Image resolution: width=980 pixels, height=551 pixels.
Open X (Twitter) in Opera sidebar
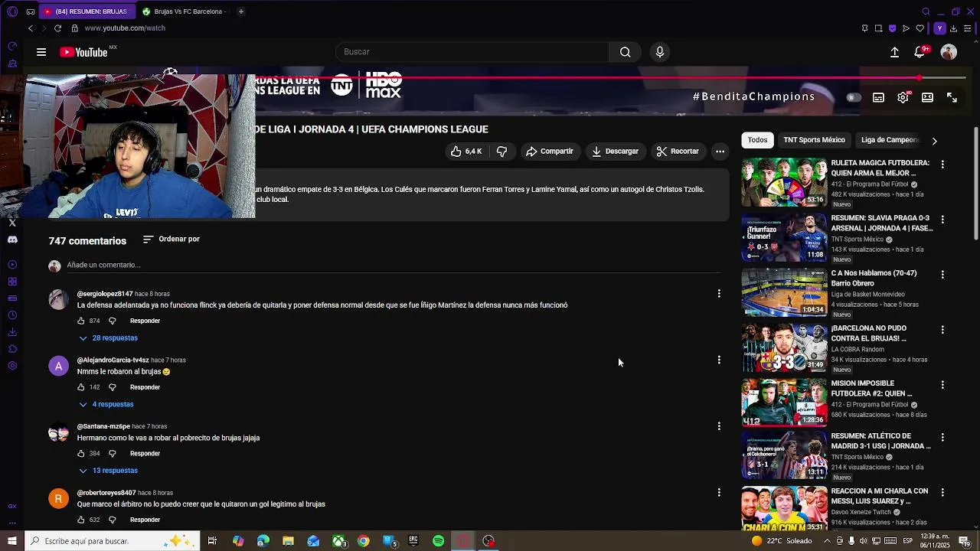click(x=12, y=223)
